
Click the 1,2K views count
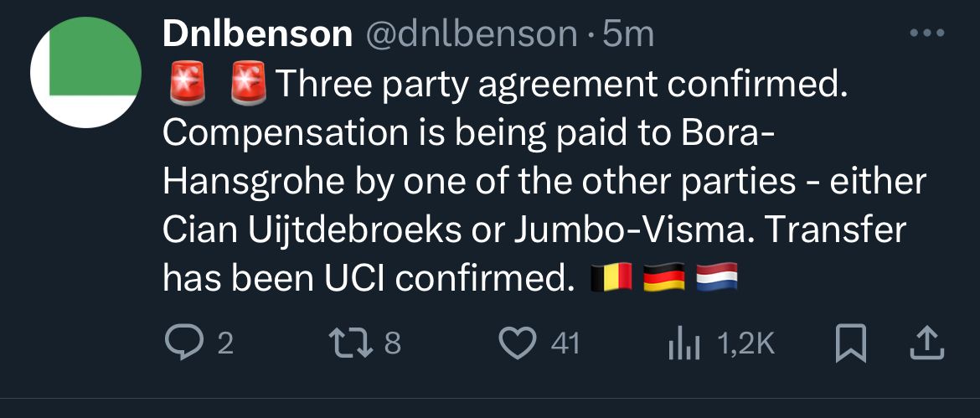pyautogui.click(x=747, y=344)
